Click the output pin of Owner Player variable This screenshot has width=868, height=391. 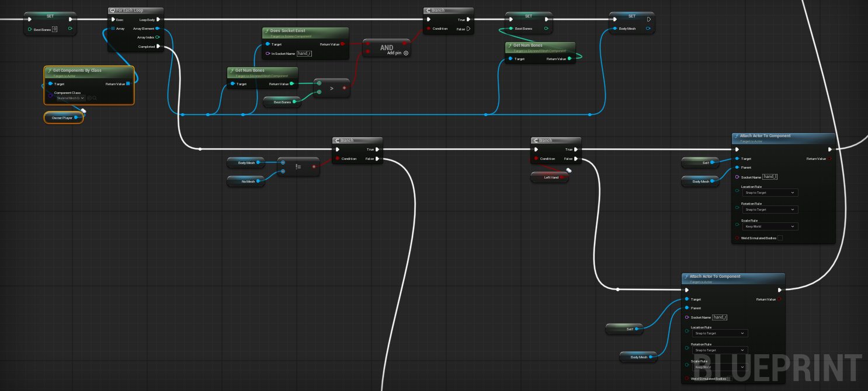point(77,118)
